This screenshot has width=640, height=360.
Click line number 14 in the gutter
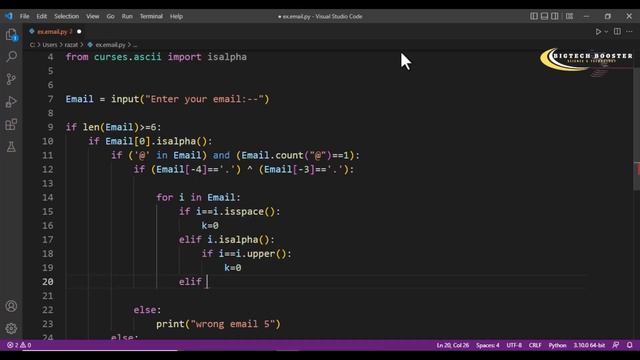coord(48,198)
